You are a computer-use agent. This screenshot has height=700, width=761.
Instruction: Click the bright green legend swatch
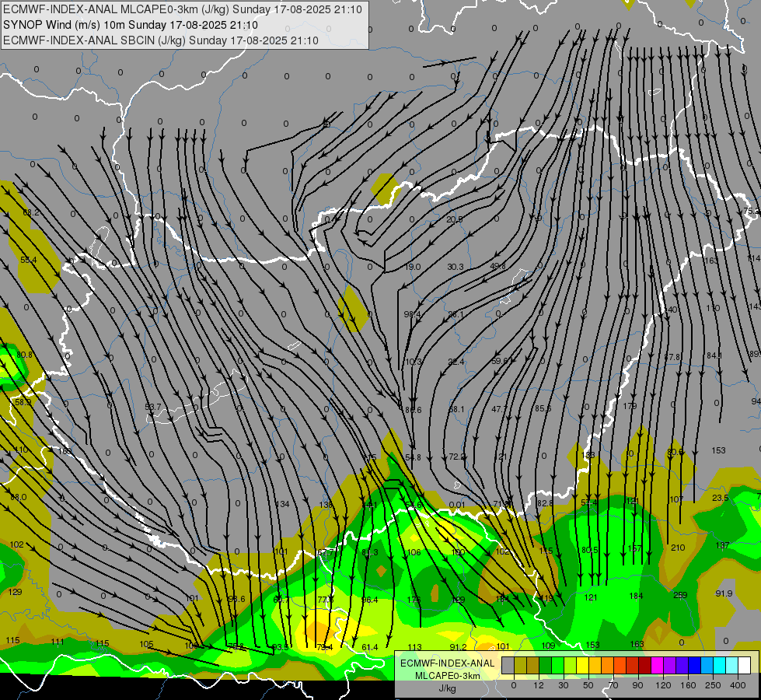[557, 665]
